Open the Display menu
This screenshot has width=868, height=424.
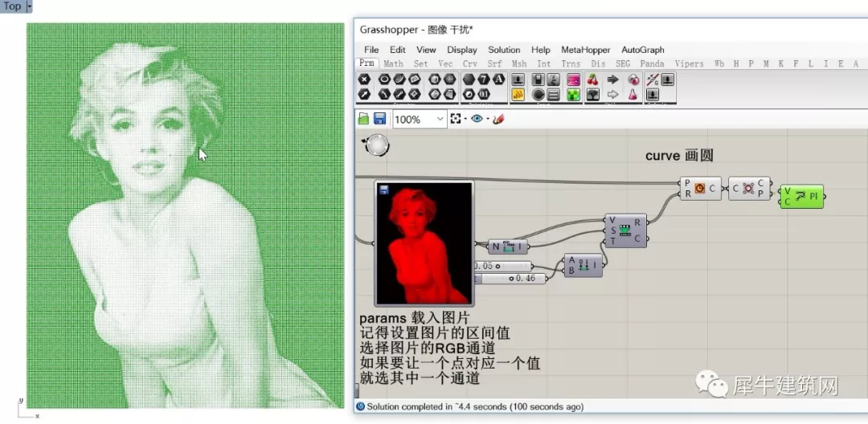point(461,50)
